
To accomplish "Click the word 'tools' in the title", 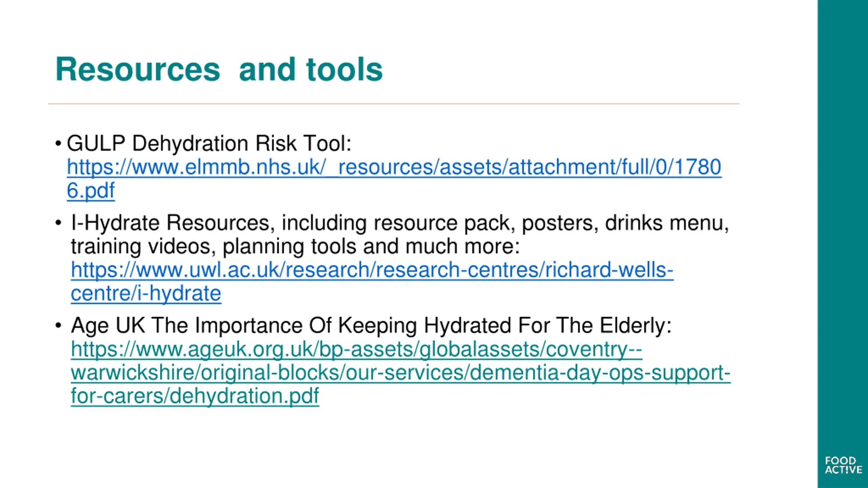I will pos(344,69).
